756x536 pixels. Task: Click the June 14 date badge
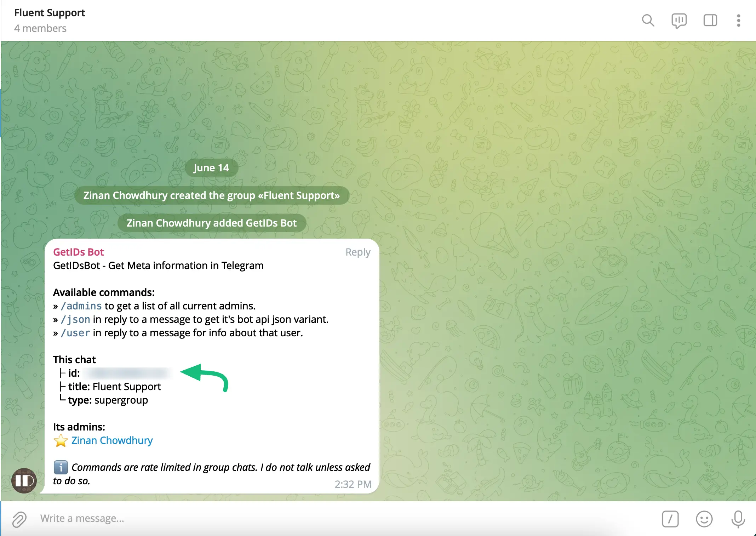pos(211,168)
